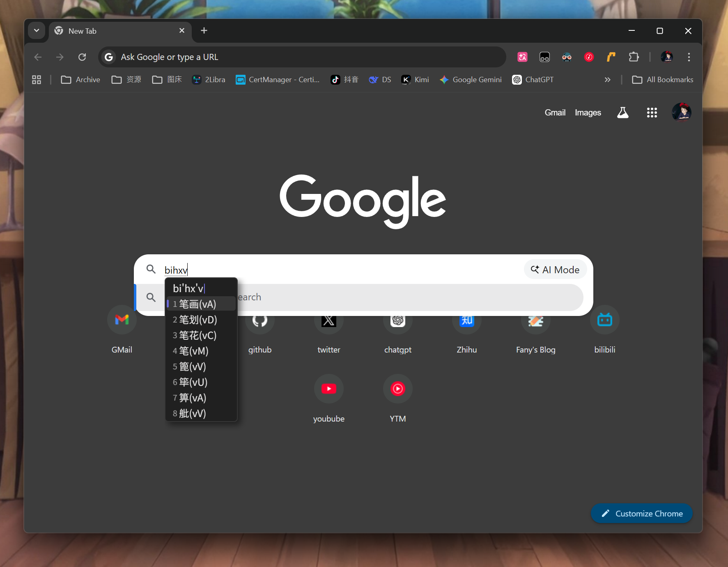Select IME candidate number 7 (vA)
The width and height of the screenshot is (728, 567).
tap(201, 398)
